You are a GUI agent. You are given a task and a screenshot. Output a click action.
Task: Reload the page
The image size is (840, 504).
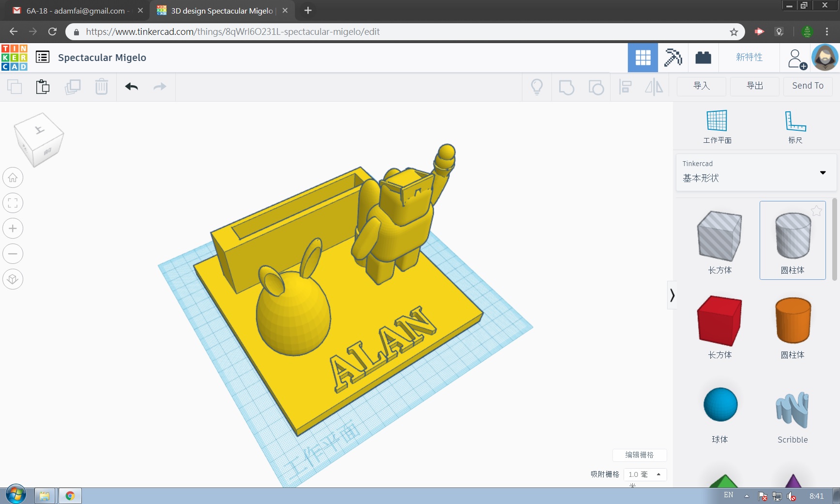click(x=52, y=31)
